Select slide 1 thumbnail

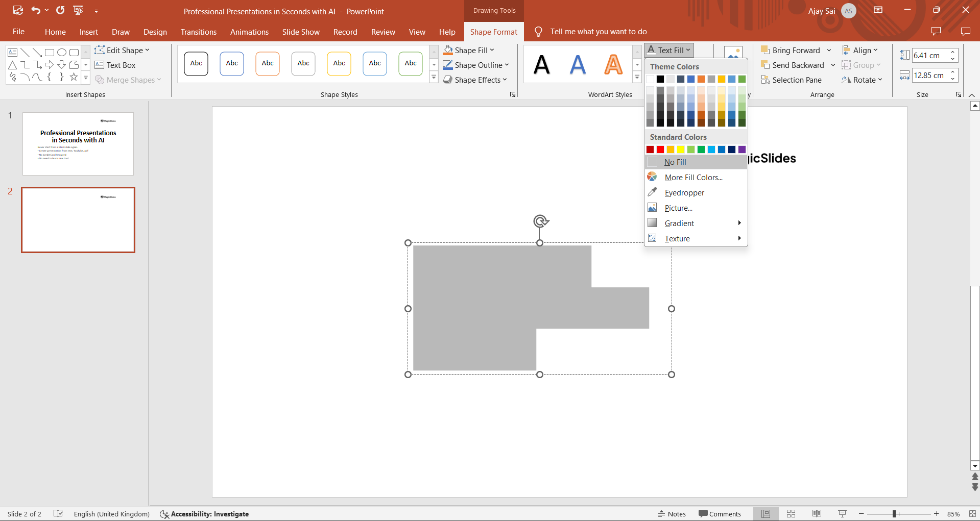tap(78, 144)
